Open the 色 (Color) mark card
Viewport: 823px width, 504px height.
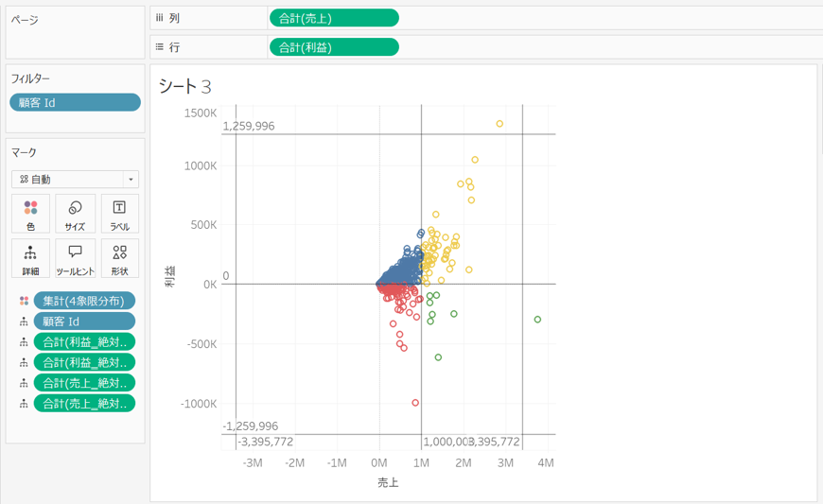[x=30, y=214]
